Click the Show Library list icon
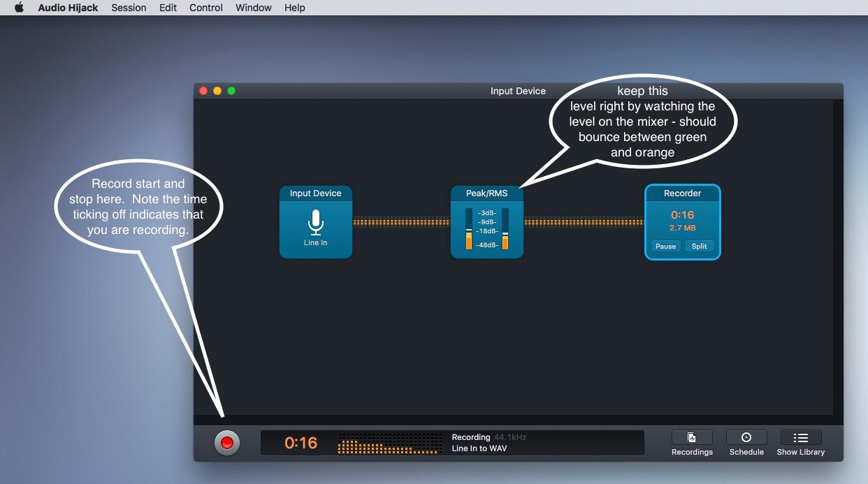 801,438
